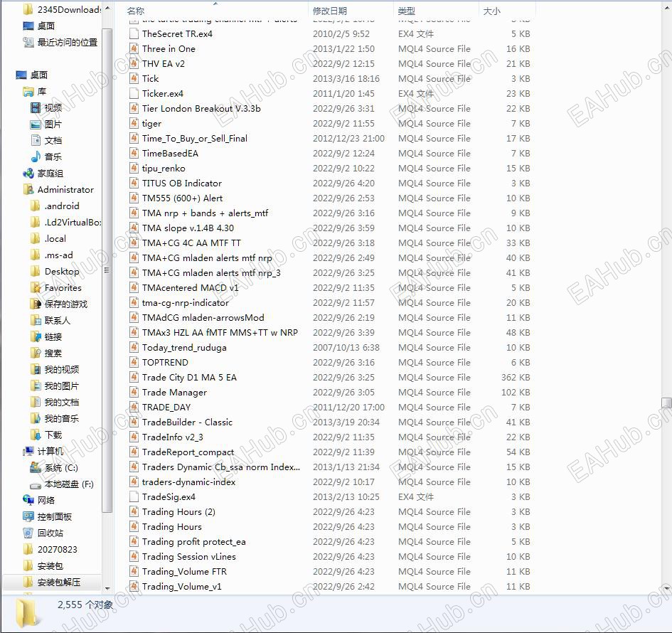672x633 pixels.
Task: Click the navigation pane scrollbar down arrow
Action: tap(107, 588)
